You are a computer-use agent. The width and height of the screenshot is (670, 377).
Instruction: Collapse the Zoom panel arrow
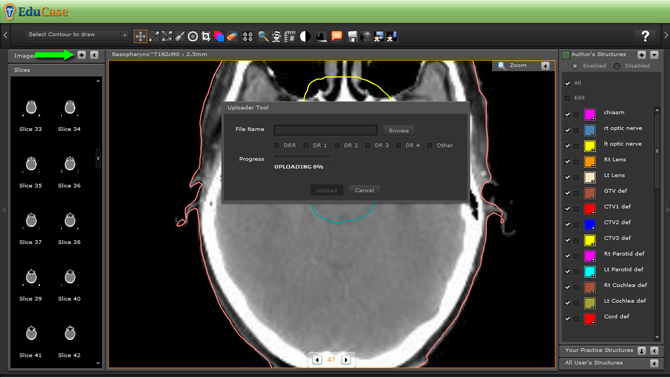pos(545,66)
